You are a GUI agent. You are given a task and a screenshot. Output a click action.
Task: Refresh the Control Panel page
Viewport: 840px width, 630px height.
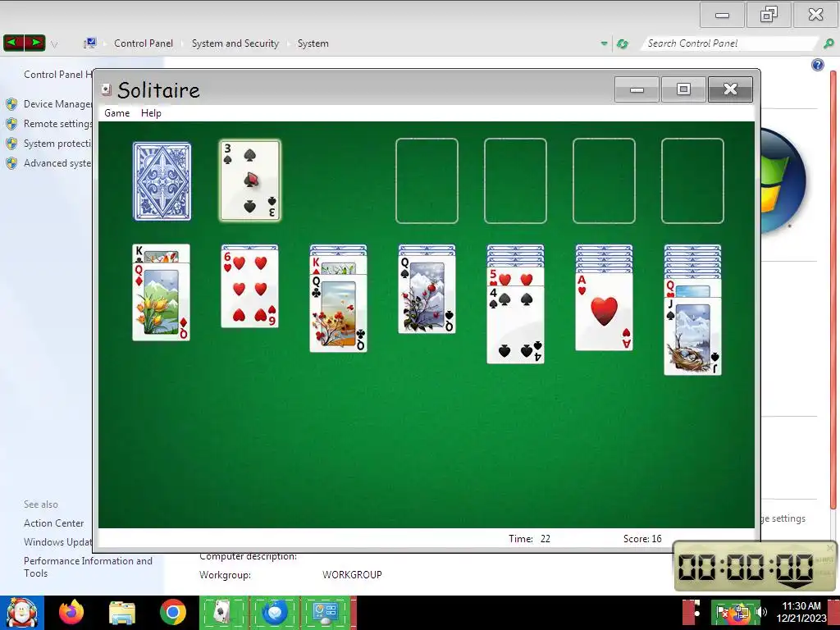tap(623, 44)
